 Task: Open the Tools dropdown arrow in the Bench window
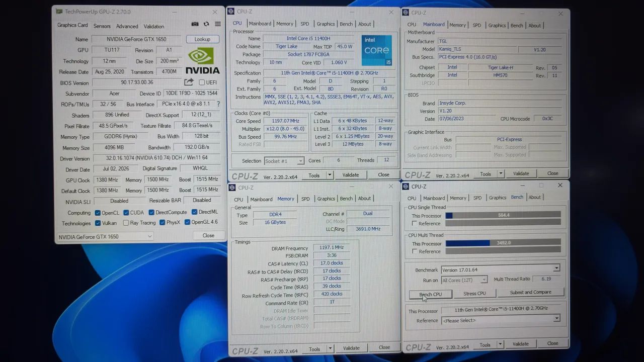(501, 344)
